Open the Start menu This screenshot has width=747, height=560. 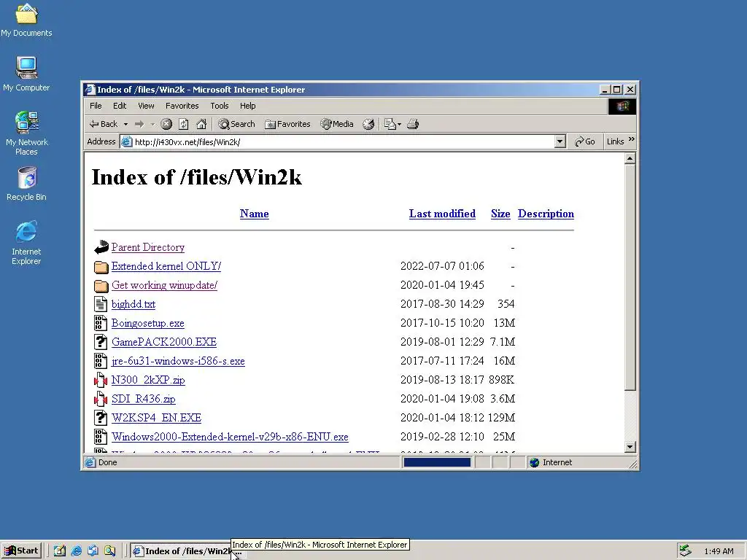21,551
